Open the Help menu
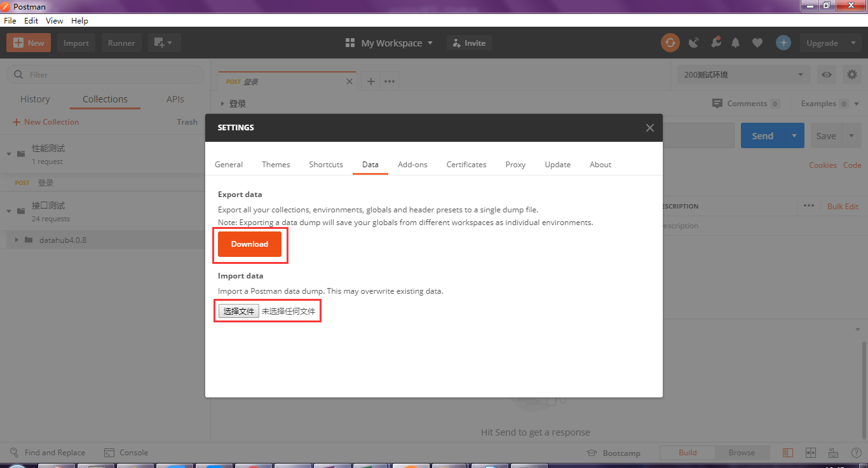 [79, 20]
